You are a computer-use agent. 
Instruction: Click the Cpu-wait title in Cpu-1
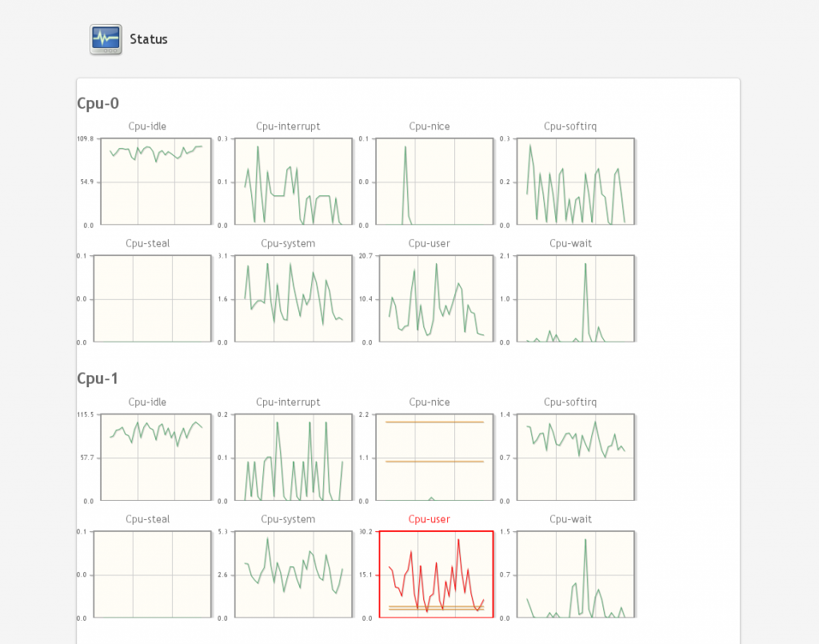tap(570, 519)
